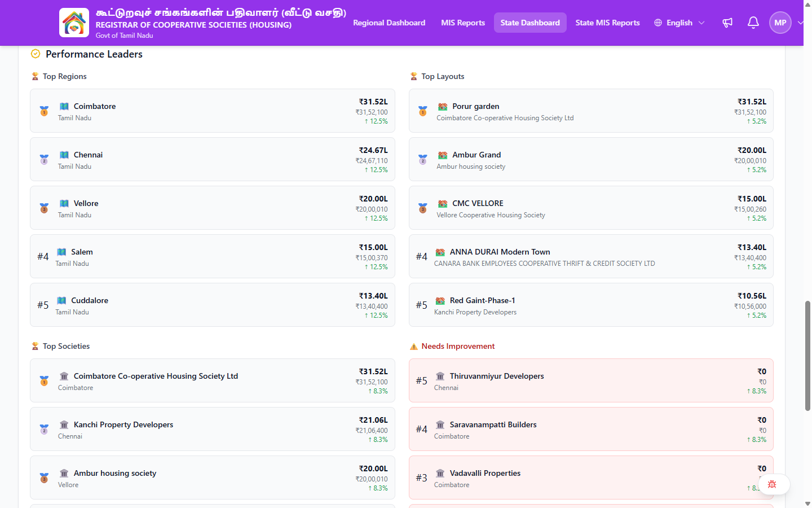Click the vertical page scrollbar thumb
The width and height of the screenshot is (812, 508).
(x=807, y=356)
